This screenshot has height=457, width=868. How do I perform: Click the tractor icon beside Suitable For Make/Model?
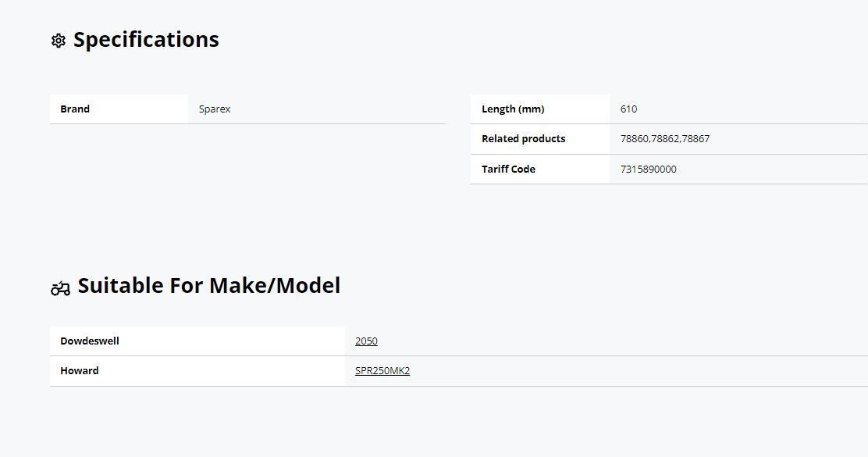(x=60, y=288)
